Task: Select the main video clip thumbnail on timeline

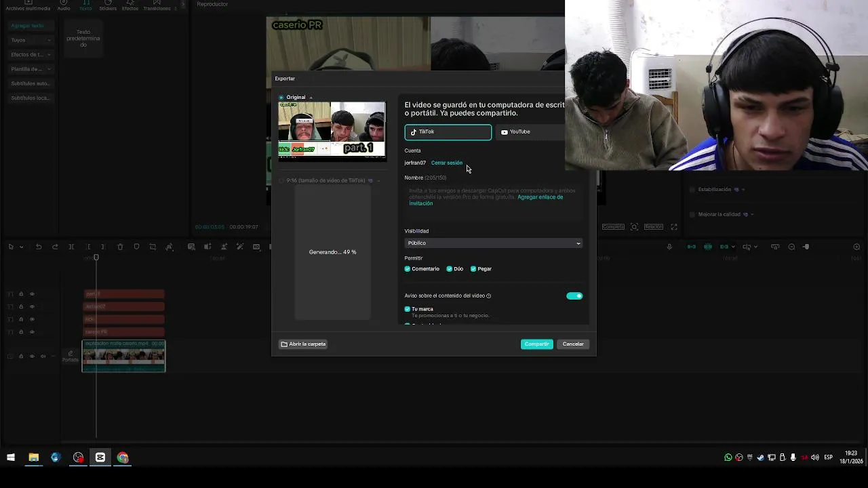Action: click(123, 357)
